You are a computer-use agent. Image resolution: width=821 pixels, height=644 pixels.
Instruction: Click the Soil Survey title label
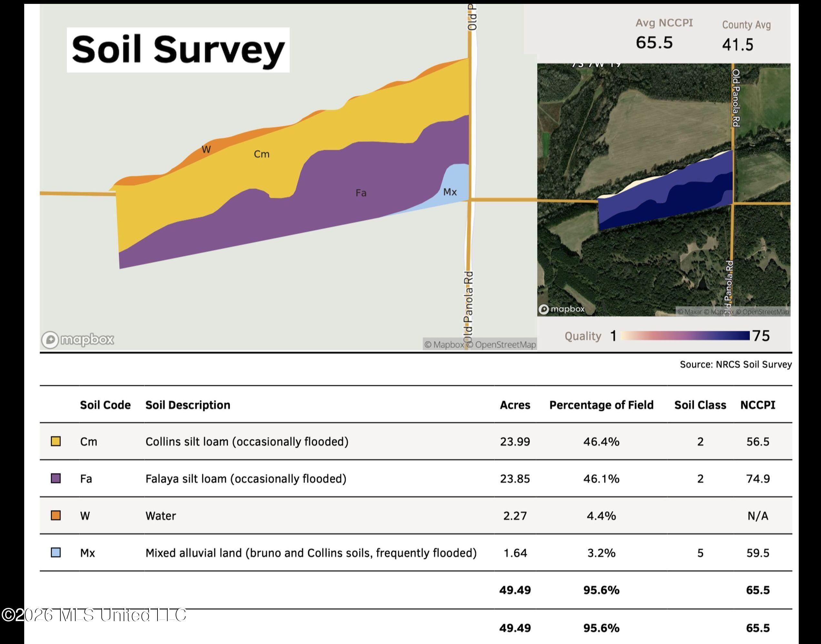coord(178,50)
